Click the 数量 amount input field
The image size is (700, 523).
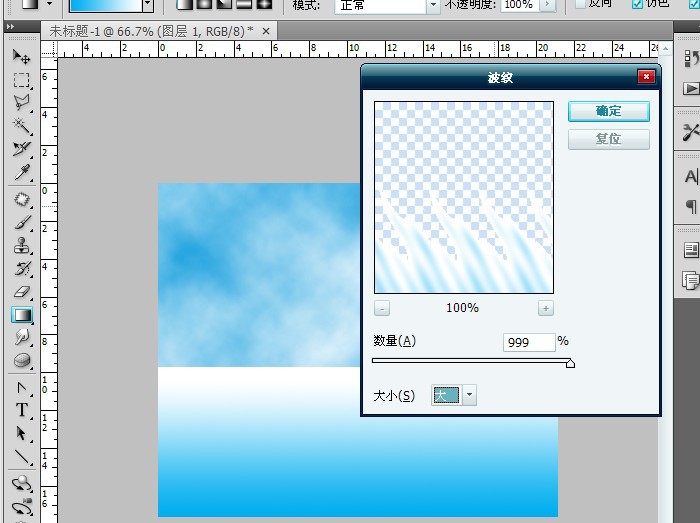[529, 342]
